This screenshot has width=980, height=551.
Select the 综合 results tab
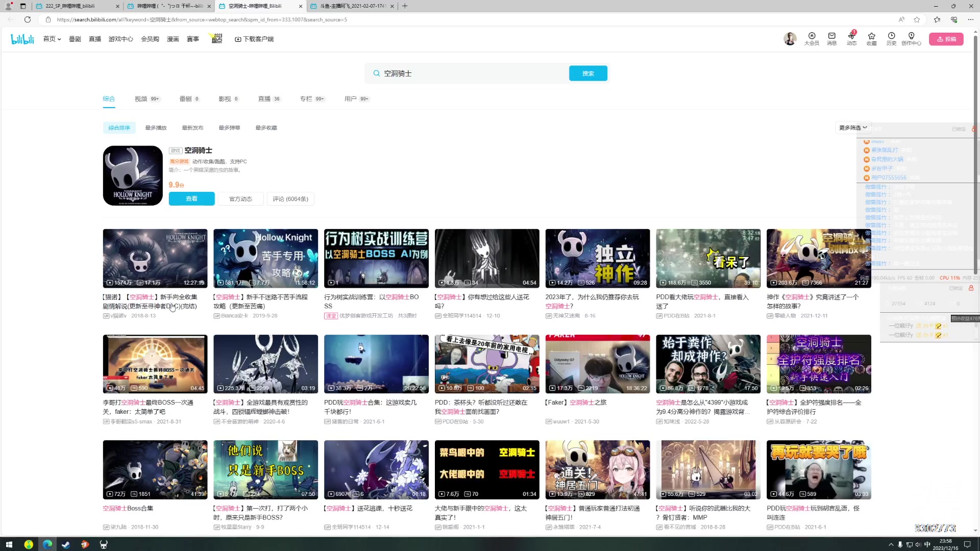point(109,99)
